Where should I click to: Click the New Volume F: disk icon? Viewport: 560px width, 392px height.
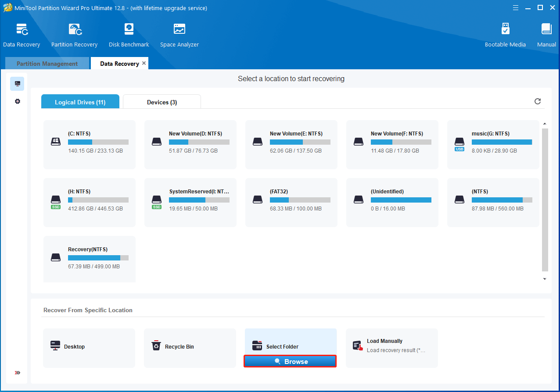pos(359,142)
